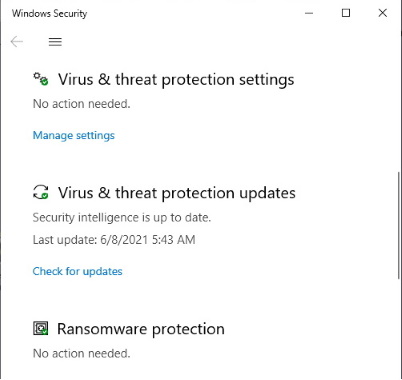Open the hamburger navigation menu
The height and width of the screenshot is (380, 402).
click(55, 42)
